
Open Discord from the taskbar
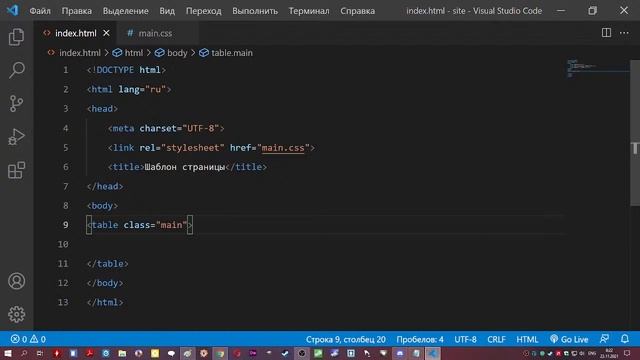(x=400, y=353)
